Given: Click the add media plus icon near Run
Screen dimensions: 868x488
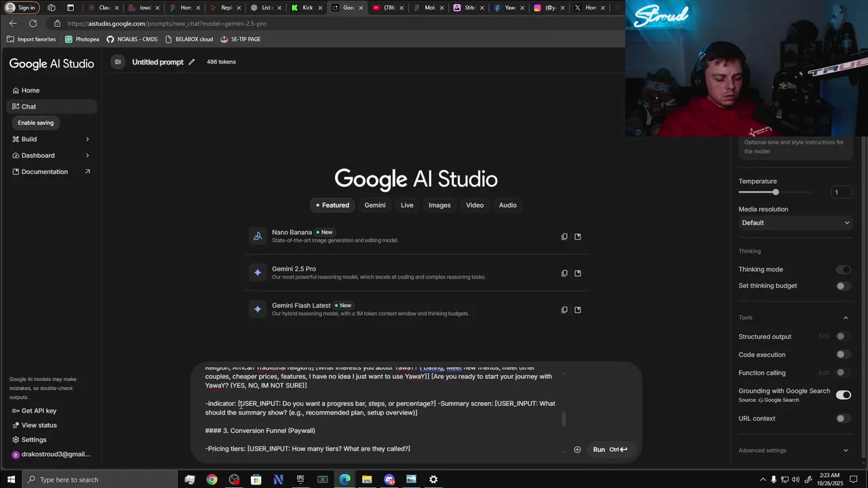Looking at the screenshot, I should [577, 449].
